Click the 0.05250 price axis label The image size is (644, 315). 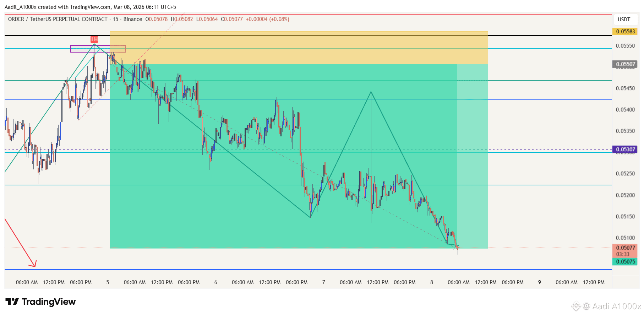[625, 174]
